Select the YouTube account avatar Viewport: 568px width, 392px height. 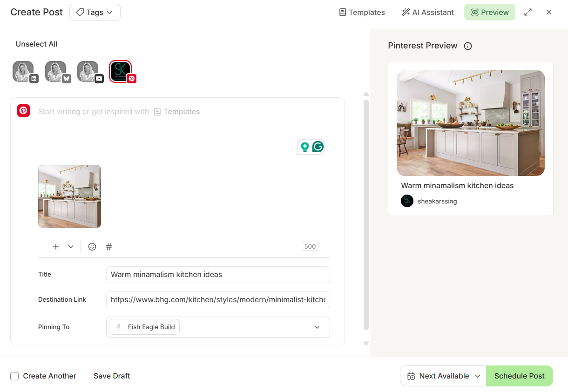click(x=88, y=71)
